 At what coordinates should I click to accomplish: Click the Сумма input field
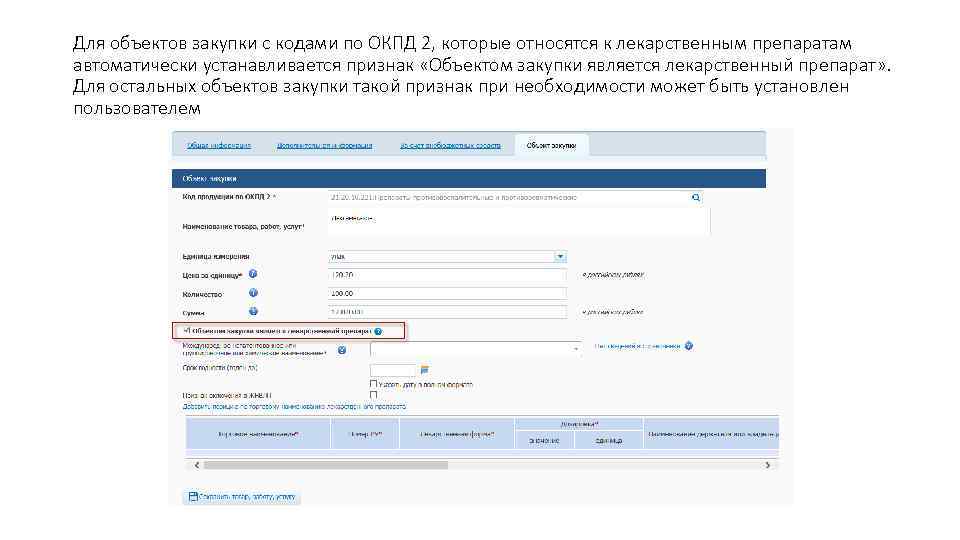click(447, 312)
